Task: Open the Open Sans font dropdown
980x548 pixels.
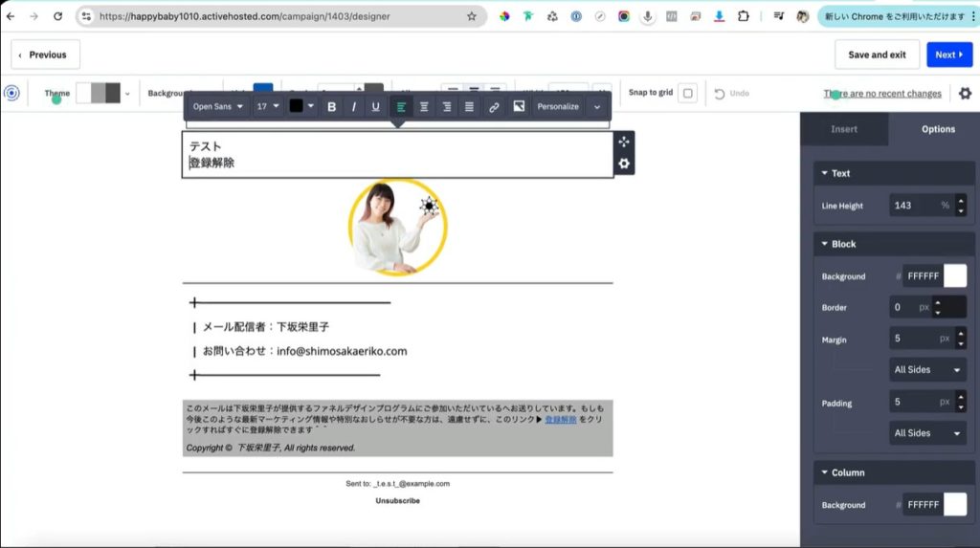Action: pyautogui.click(x=217, y=107)
